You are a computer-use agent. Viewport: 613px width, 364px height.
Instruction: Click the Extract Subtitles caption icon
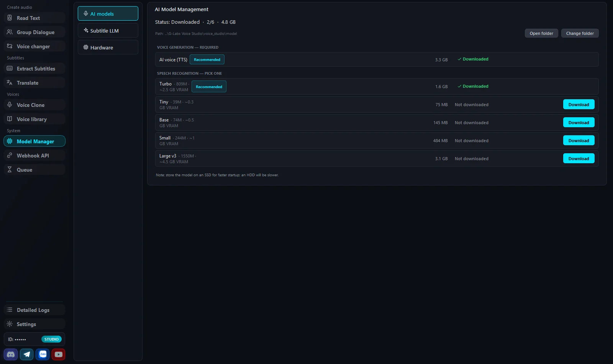pyautogui.click(x=10, y=69)
